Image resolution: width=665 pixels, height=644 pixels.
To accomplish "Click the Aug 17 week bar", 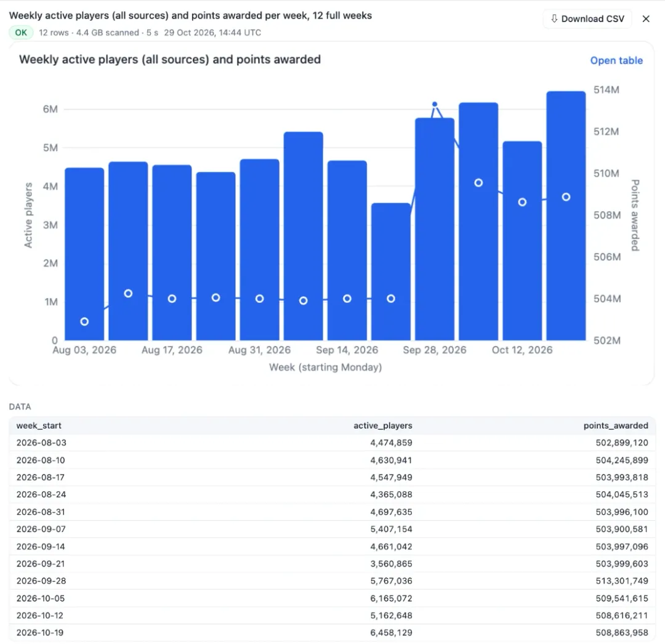I will [172, 252].
